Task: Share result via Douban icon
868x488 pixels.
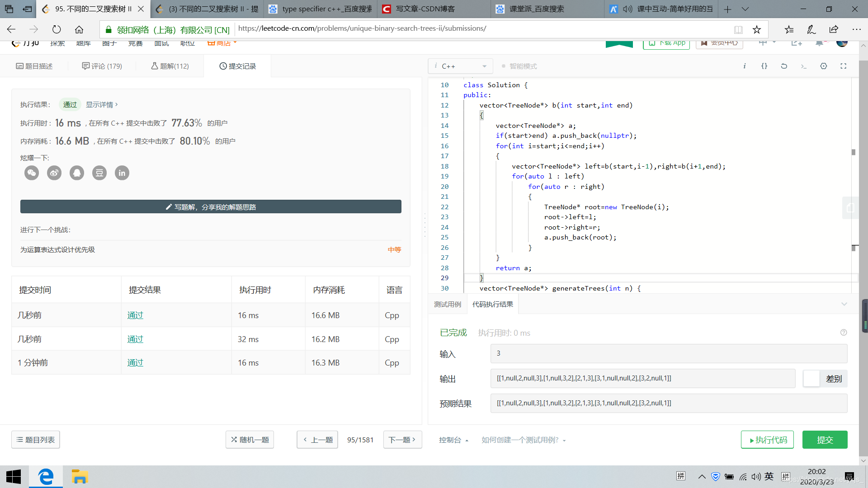Action: pos(99,173)
